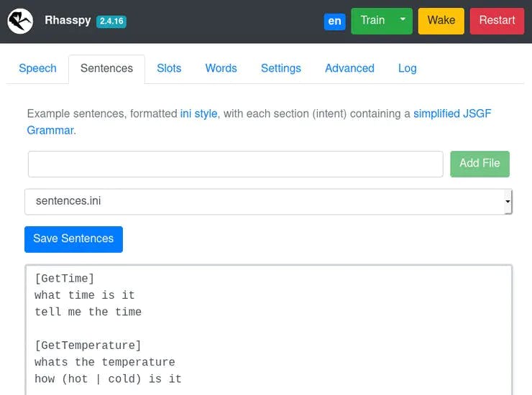Click the Rhasspy raven logo icon
This screenshot has width=532, height=395.
20,21
